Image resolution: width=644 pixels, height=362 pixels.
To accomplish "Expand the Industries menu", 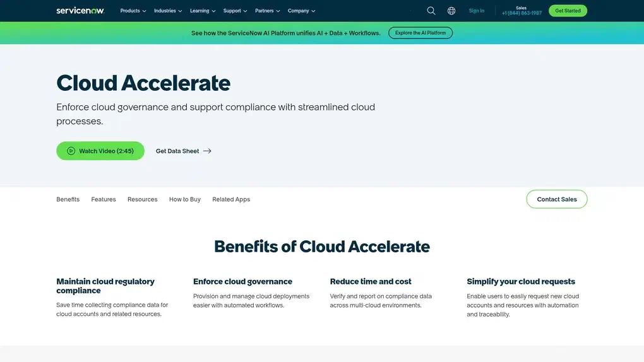I will [x=168, y=11].
